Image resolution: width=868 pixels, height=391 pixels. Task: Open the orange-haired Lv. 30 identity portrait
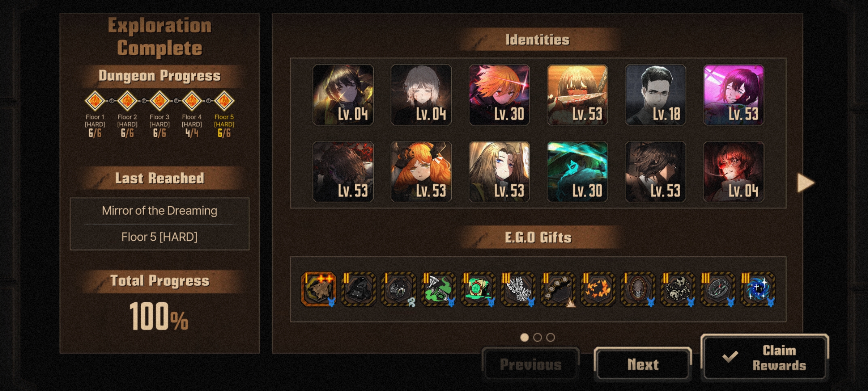[x=499, y=95]
